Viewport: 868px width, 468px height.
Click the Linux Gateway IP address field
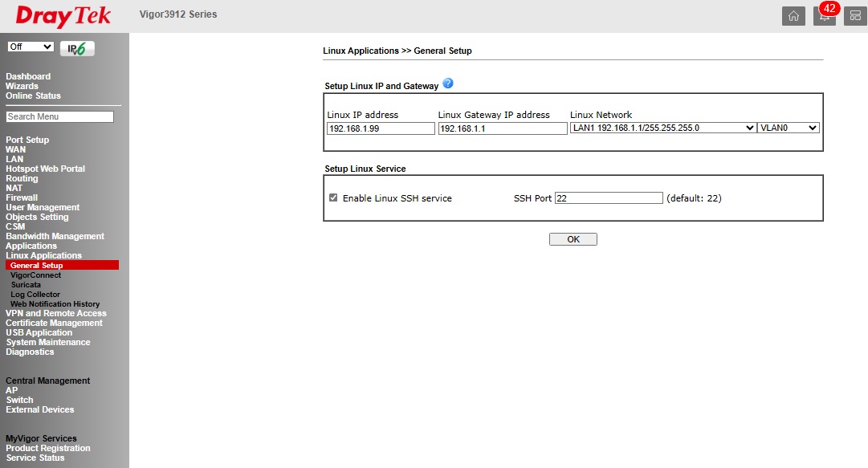coord(503,128)
